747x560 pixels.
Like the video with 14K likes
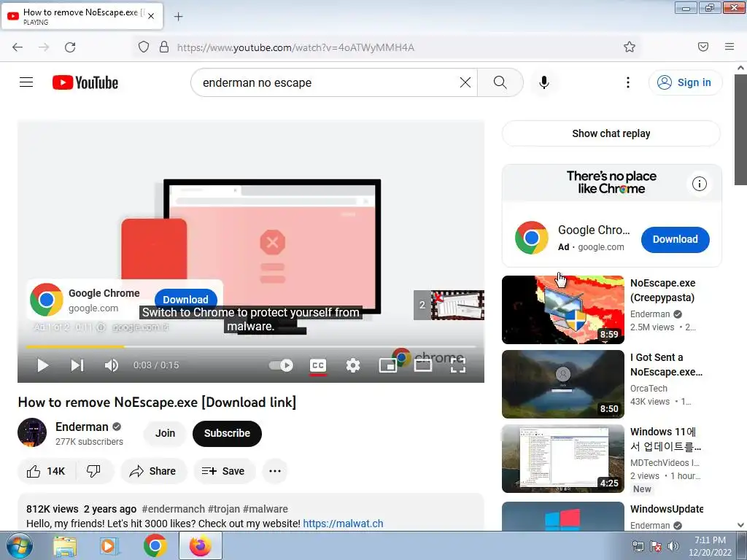[46, 471]
